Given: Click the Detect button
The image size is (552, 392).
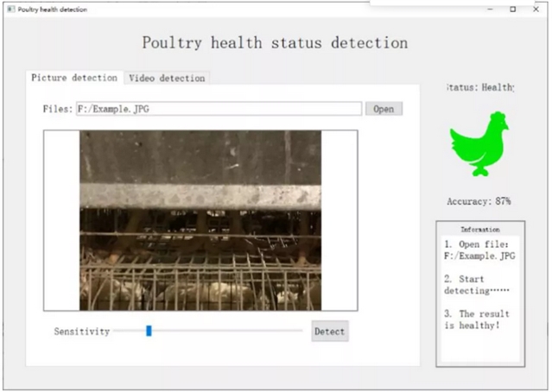Looking at the screenshot, I should (329, 332).
